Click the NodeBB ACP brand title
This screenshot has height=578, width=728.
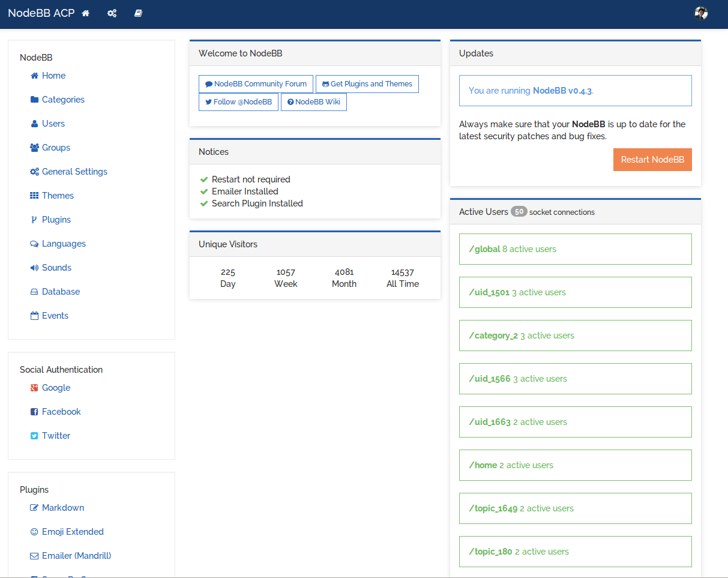coord(41,13)
